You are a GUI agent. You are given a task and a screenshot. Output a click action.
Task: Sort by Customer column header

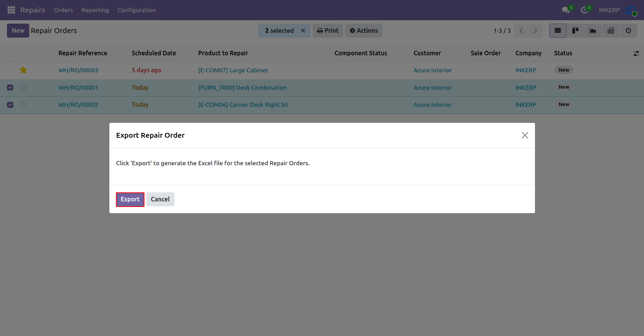click(x=427, y=53)
